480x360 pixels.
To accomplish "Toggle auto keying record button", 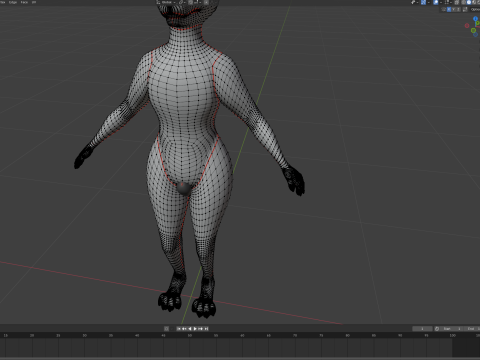I will [166, 329].
